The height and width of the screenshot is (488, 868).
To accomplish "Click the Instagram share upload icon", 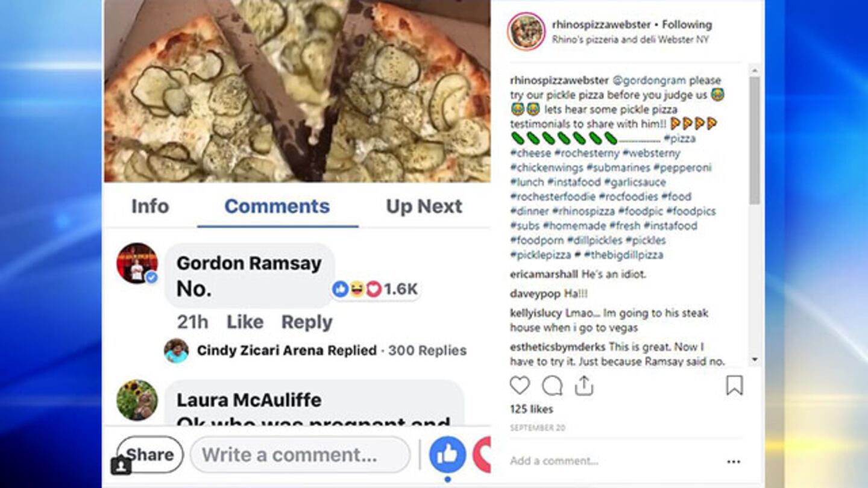I will [584, 386].
